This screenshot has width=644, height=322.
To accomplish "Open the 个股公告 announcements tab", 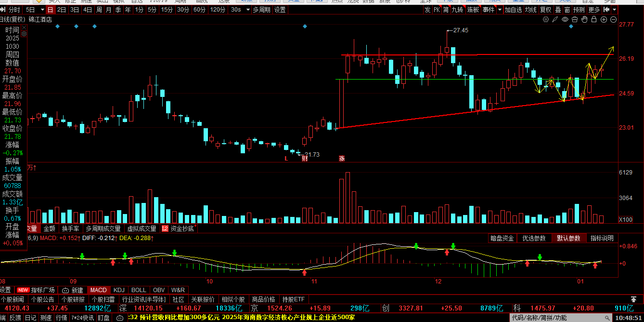I will pos(43,299).
